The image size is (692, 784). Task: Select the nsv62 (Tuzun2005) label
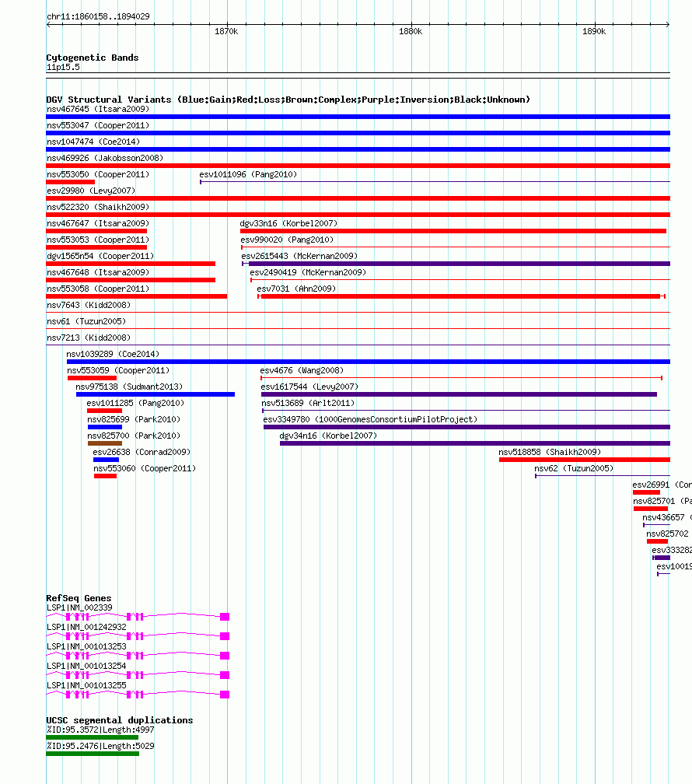574,468
